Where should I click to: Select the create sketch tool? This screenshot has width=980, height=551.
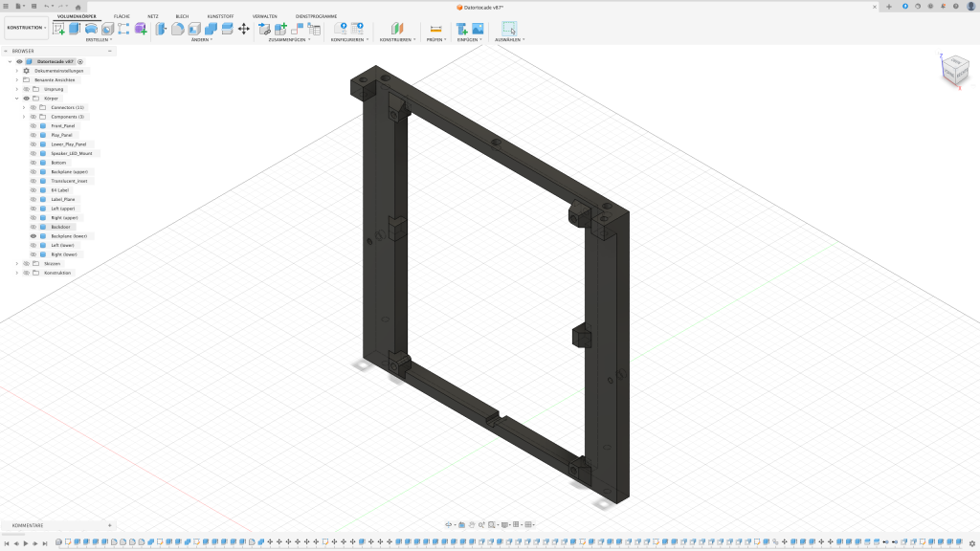(x=58, y=29)
